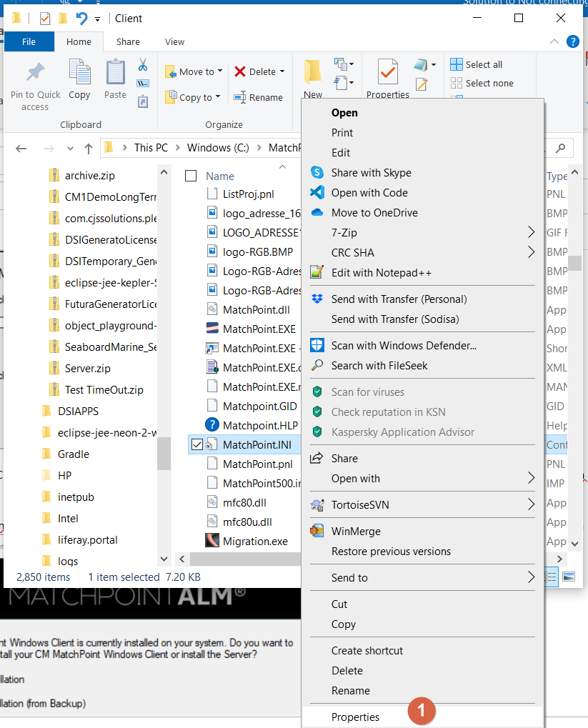This screenshot has width=588, height=728.
Task: Click the Properties checkmark icon in ribbon
Action: pyautogui.click(x=388, y=71)
